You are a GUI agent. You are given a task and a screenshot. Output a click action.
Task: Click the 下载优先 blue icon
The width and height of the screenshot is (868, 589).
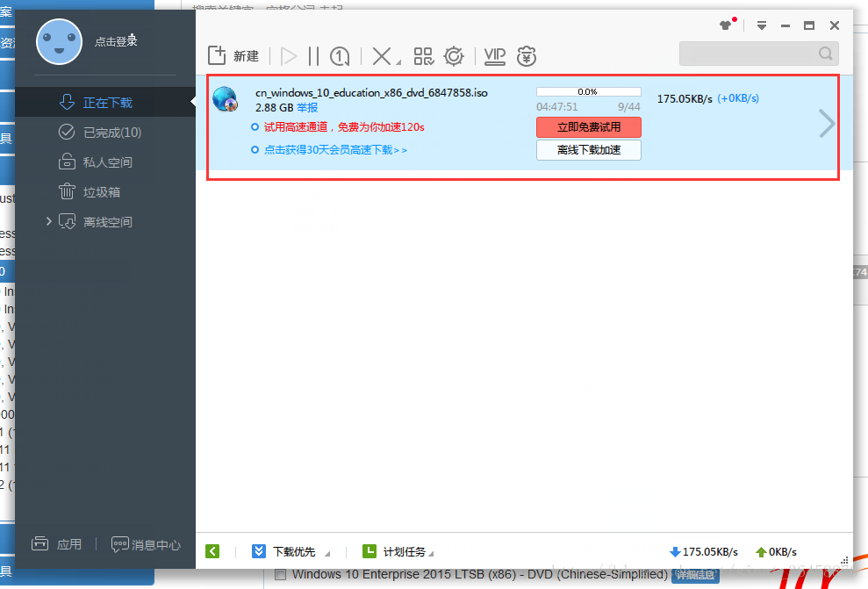coord(259,551)
